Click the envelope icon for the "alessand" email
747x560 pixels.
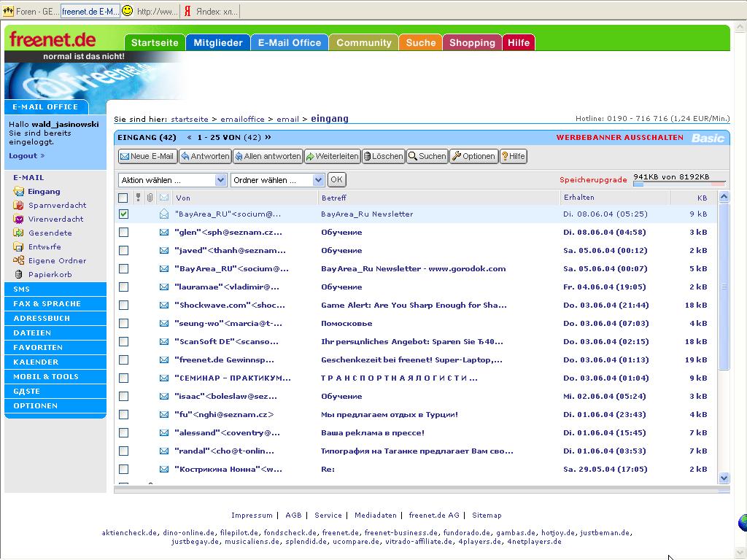coord(164,433)
